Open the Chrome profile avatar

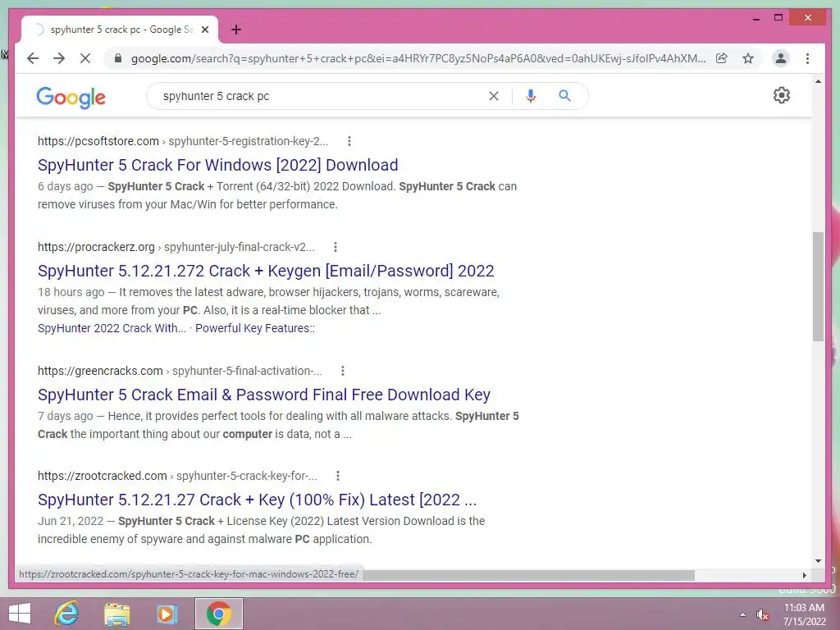(x=781, y=58)
